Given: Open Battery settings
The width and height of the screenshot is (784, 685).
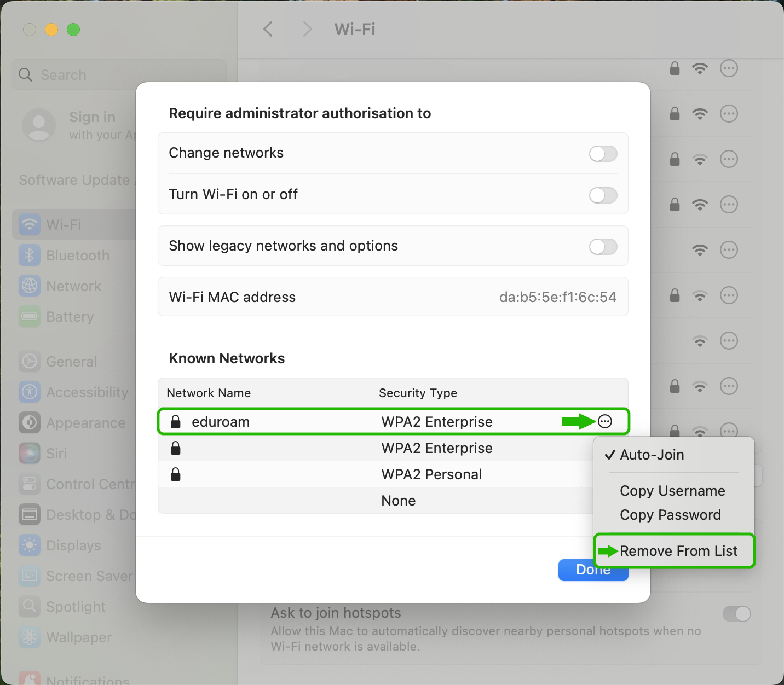Looking at the screenshot, I should click(70, 316).
